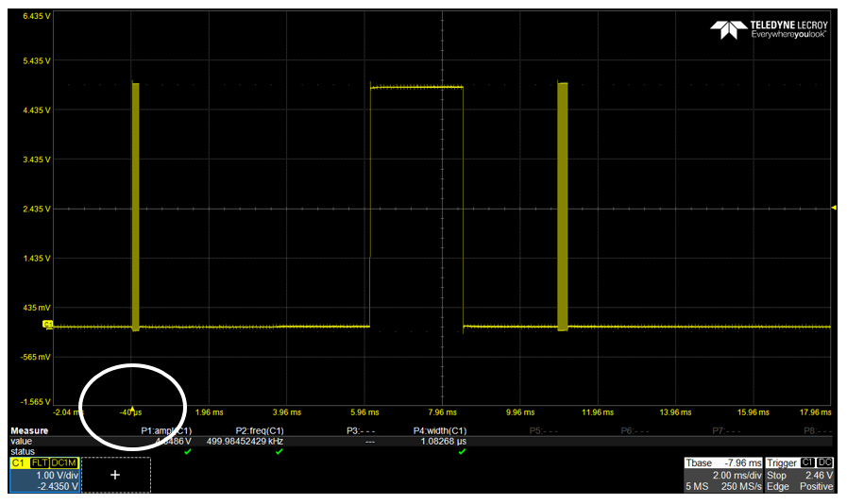Click the 7.96 ms time axis label
The width and height of the screenshot is (847, 504).
coord(443,412)
